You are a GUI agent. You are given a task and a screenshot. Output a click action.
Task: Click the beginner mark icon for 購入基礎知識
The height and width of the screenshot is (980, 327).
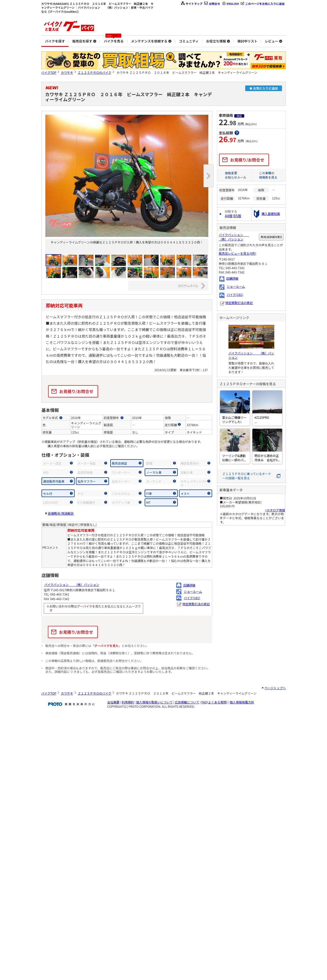(x=256, y=214)
